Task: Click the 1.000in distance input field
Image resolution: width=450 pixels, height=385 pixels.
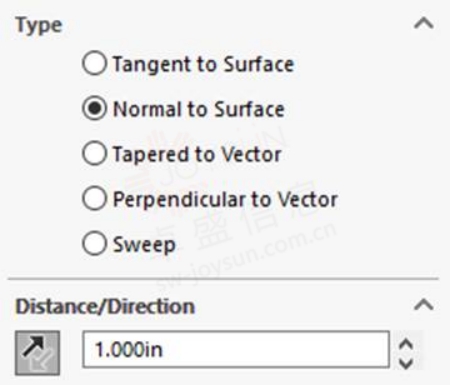Action: [236, 349]
